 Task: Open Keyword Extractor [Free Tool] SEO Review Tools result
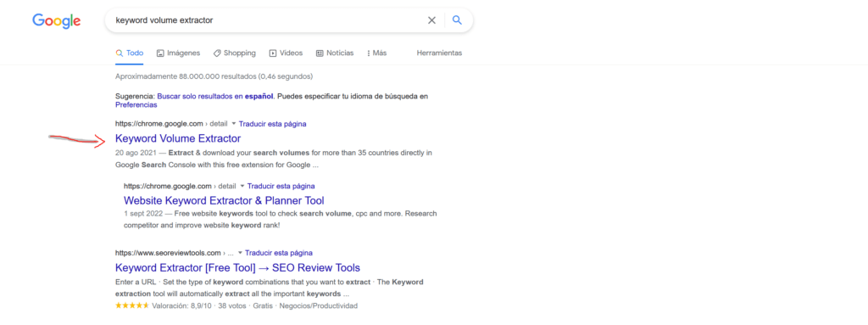(x=237, y=268)
